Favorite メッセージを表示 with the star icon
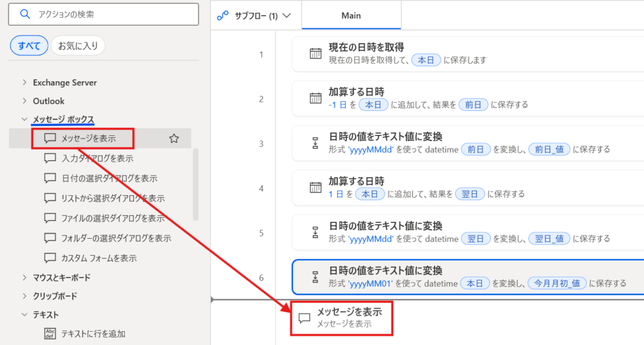The image size is (644, 345). pyautogui.click(x=174, y=138)
